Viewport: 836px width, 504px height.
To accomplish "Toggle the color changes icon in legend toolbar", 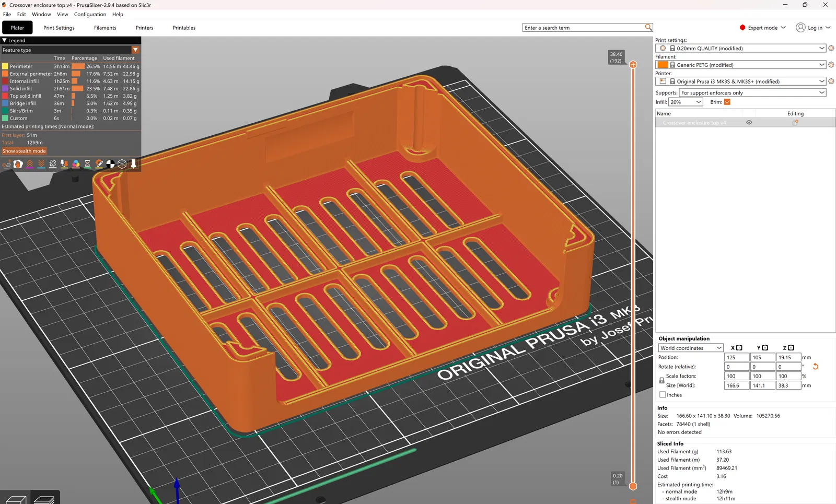I will [76, 164].
